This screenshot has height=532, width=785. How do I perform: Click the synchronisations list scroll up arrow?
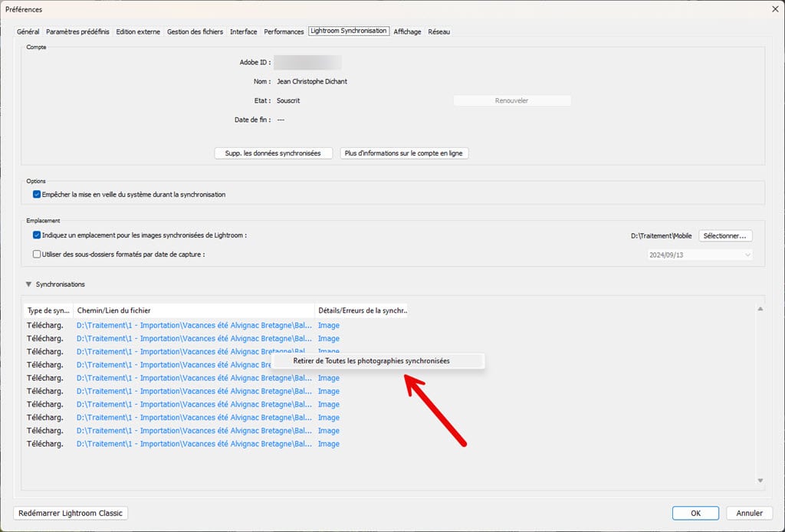tap(760, 309)
